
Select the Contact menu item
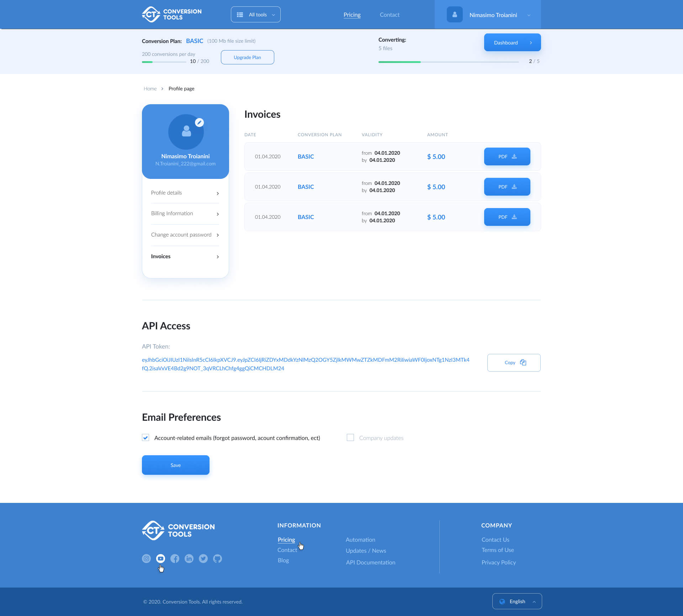(390, 14)
